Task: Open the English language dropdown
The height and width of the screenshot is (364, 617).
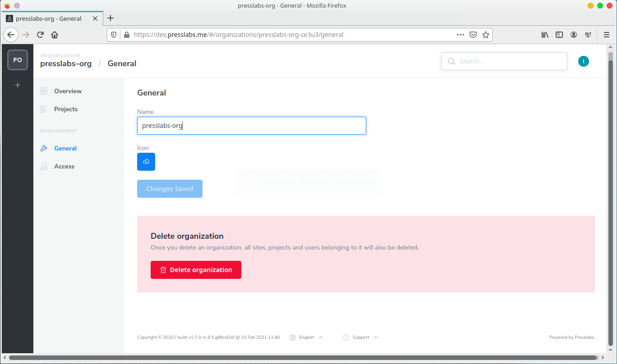Action: pos(307,337)
